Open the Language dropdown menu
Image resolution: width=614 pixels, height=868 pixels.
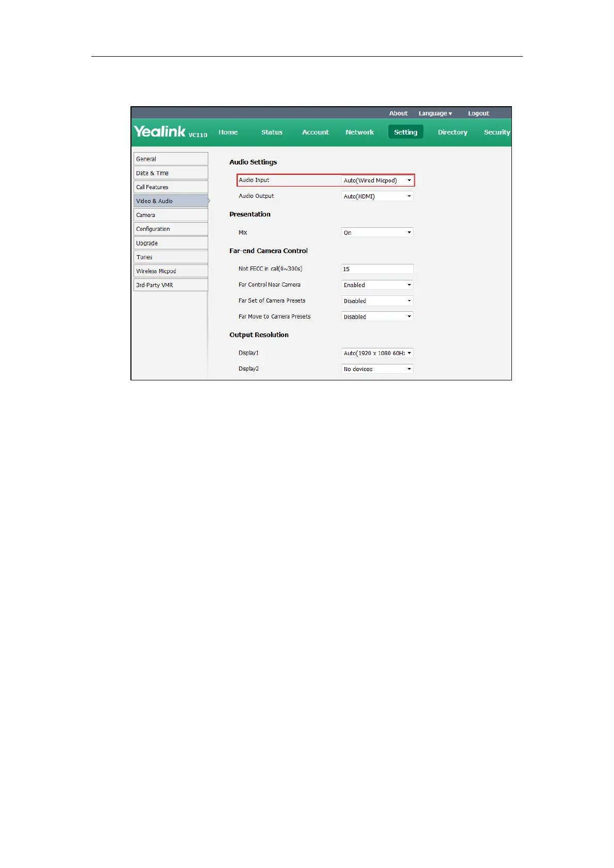point(435,113)
